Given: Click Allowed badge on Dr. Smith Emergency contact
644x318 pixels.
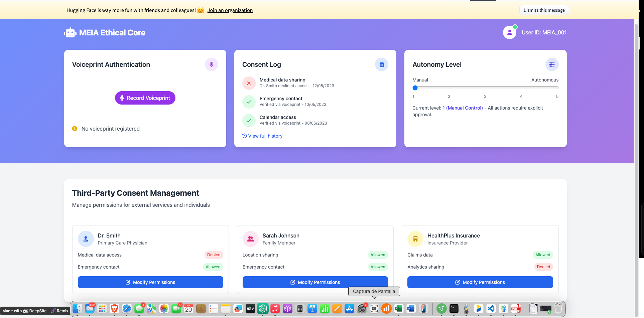Looking at the screenshot, I should [213, 267].
